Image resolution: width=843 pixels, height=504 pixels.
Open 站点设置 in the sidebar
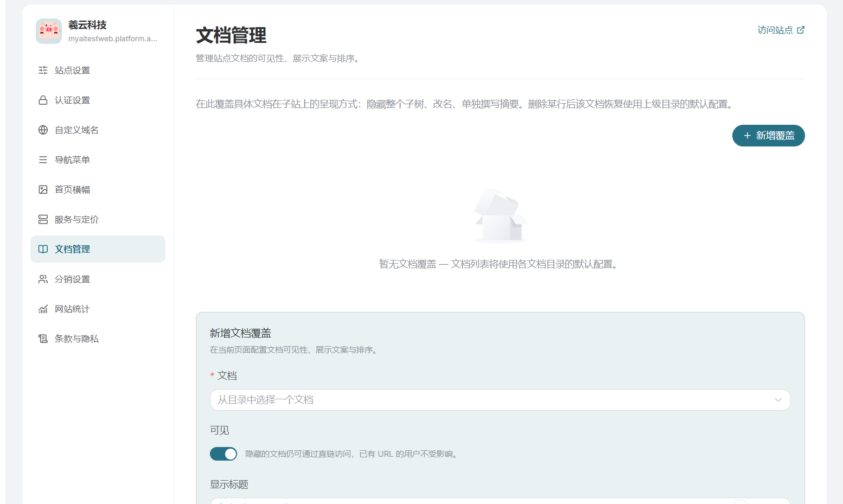[x=98, y=71]
